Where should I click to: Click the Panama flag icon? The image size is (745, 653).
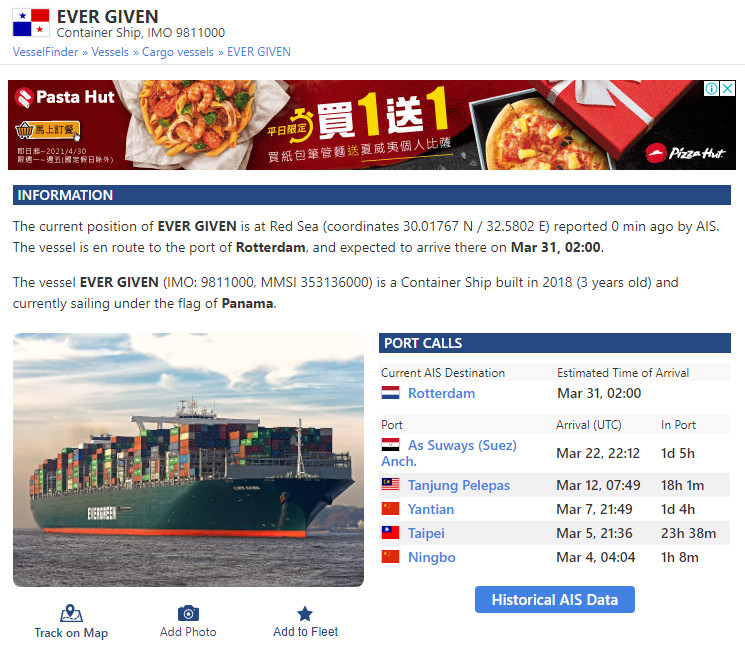tap(31, 22)
